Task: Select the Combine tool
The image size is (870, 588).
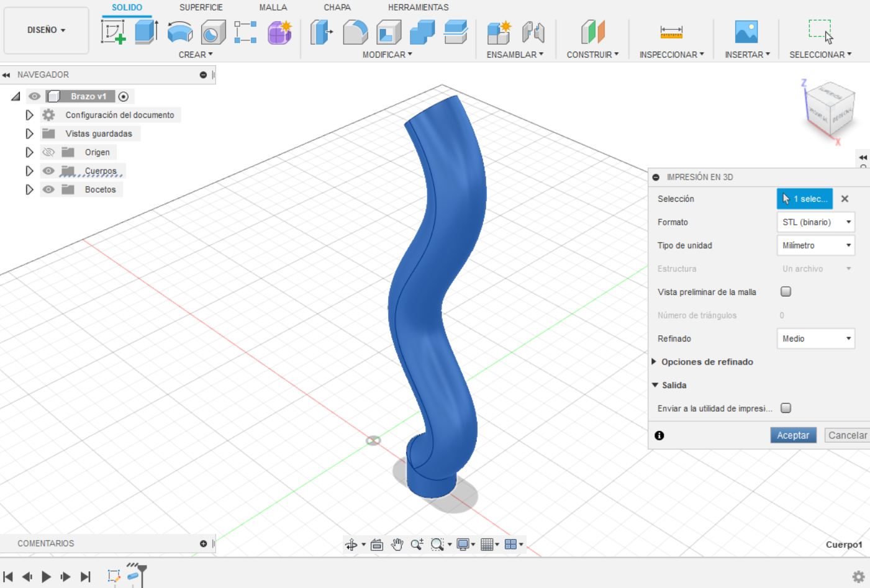Action: [x=422, y=32]
